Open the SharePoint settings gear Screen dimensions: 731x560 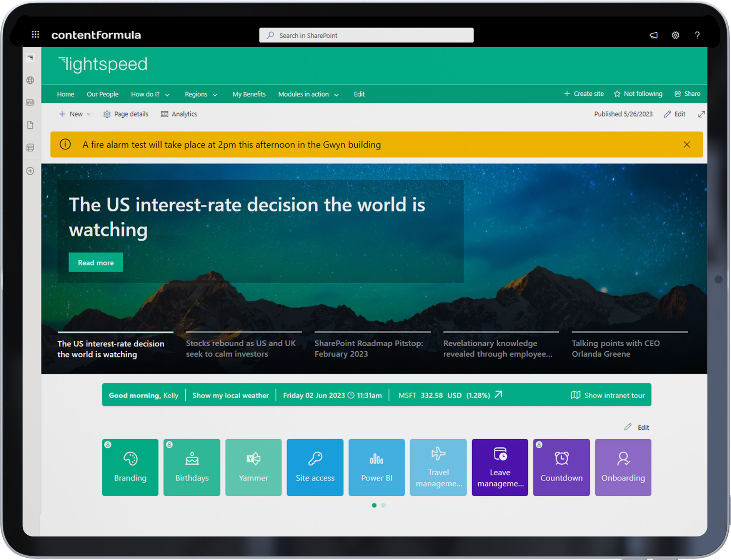tap(676, 35)
